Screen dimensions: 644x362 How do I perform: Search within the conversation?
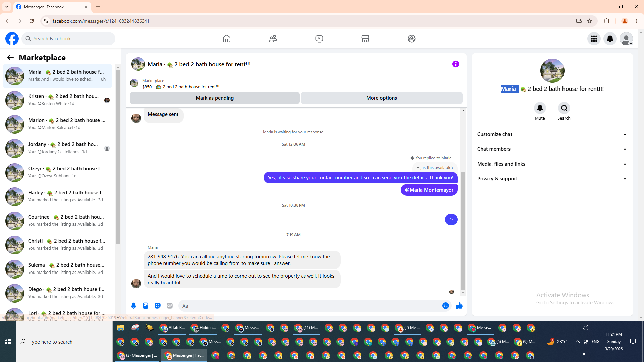(x=564, y=108)
